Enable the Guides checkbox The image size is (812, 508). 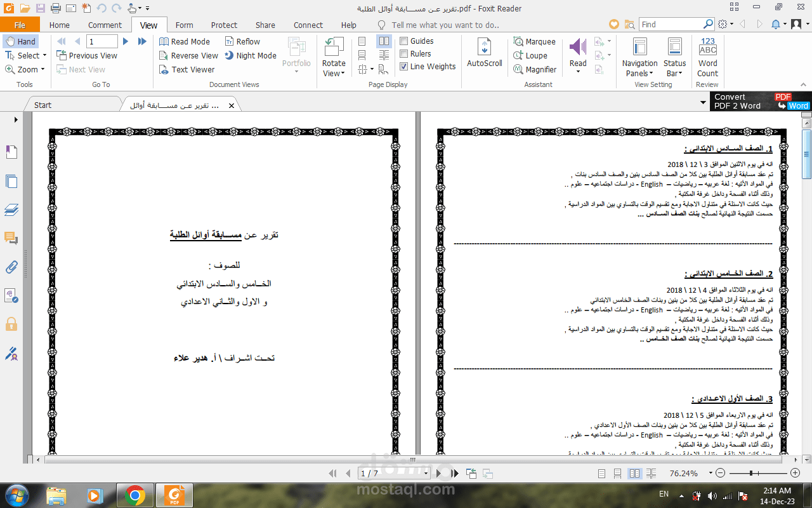tap(404, 41)
